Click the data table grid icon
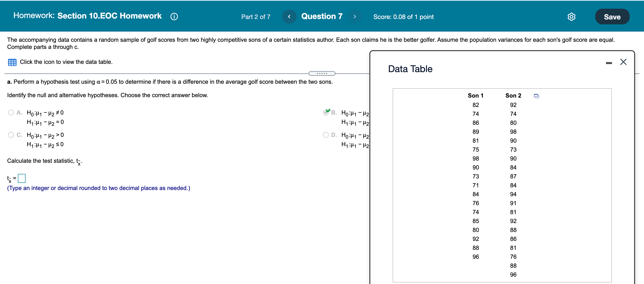Viewport: 644px width, 284px height. click(x=12, y=62)
